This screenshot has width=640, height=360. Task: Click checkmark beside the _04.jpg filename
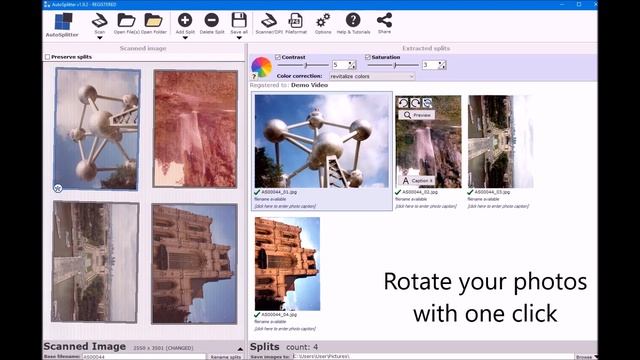point(257,315)
